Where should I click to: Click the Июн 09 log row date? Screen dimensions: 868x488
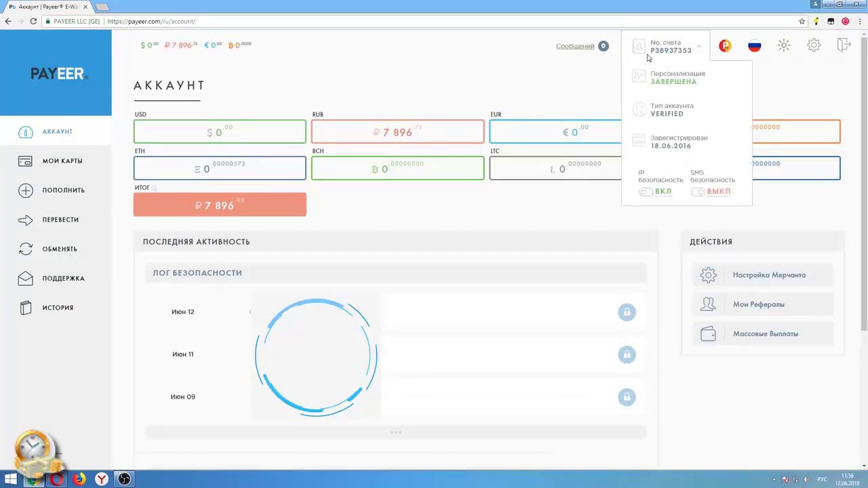182,396
